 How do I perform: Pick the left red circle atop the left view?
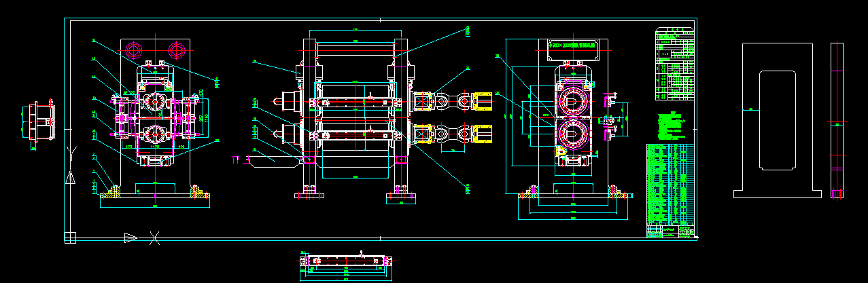pyautogui.click(x=133, y=50)
